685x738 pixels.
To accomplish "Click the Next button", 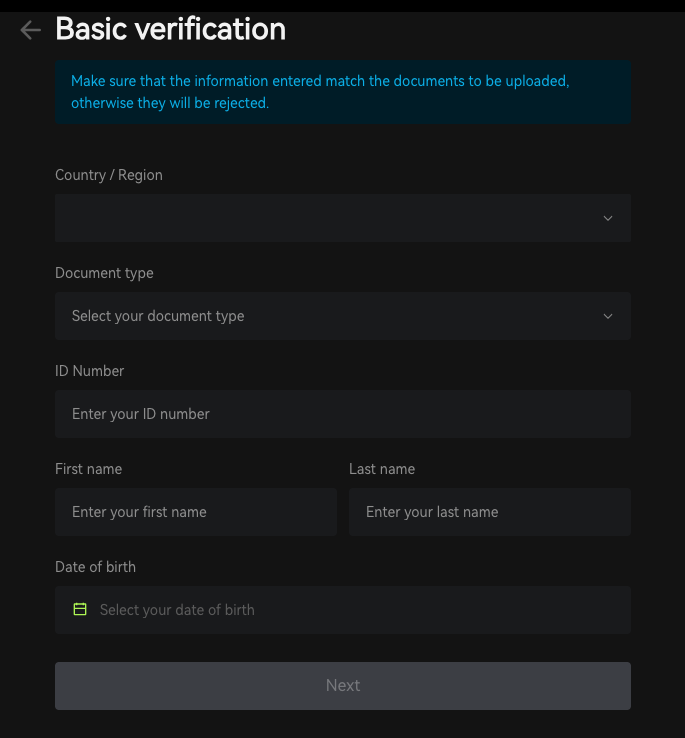I will click(343, 686).
